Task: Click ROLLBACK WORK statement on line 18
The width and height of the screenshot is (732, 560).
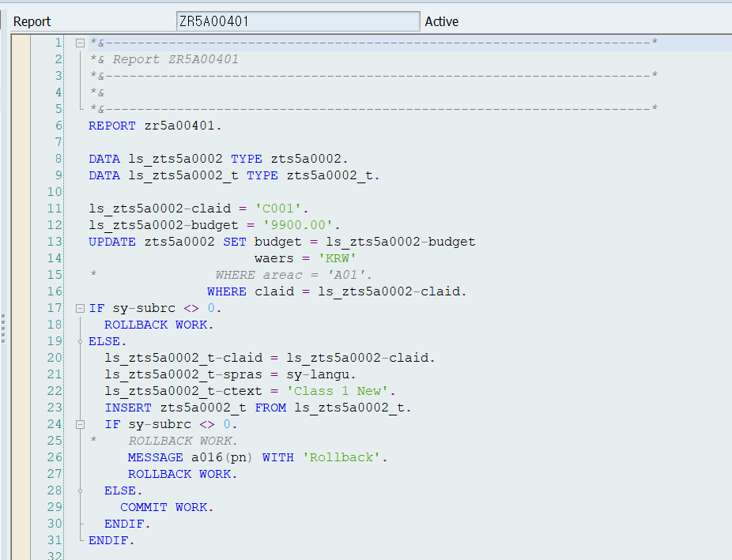Action: tap(159, 325)
